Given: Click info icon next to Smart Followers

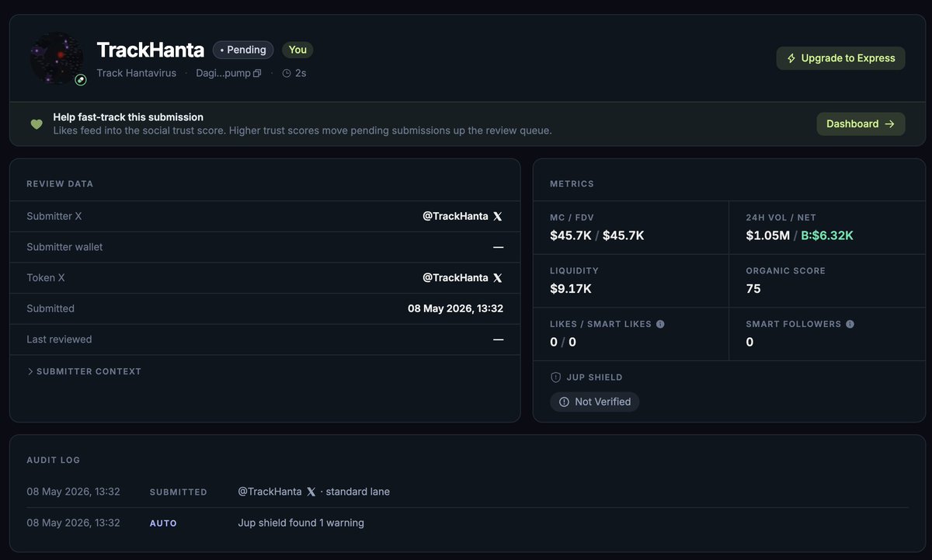Looking at the screenshot, I should (850, 324).
